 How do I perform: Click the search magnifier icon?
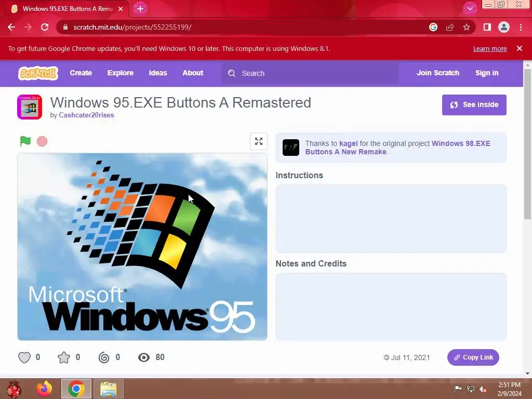coord(232,73)
